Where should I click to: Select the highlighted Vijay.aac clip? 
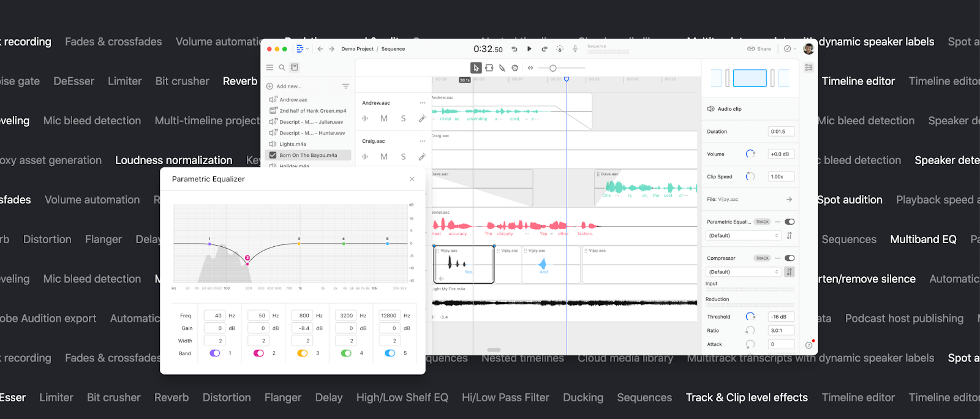tap(464, 265)
